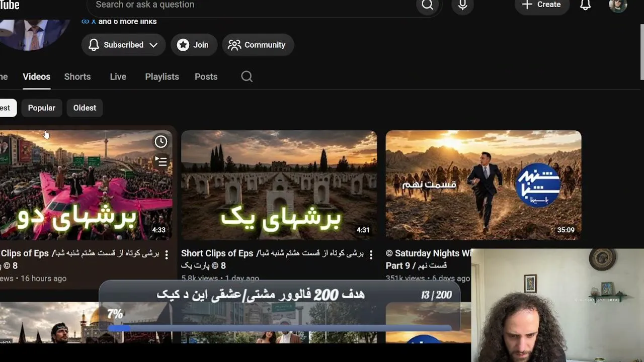The image size is (644, 362).
Task: Open the برشهای یک video thumbnail
Action: coord(279,185)
